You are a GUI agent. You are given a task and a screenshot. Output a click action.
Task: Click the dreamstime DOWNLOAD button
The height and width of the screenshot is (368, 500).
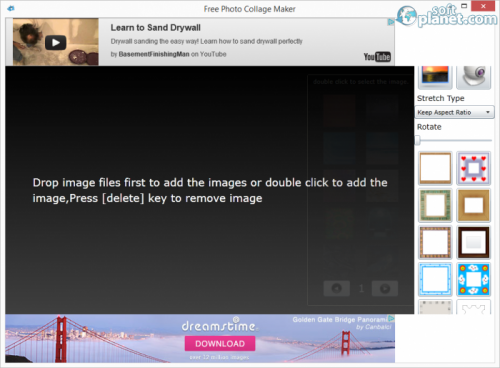(x=220, y=344)
